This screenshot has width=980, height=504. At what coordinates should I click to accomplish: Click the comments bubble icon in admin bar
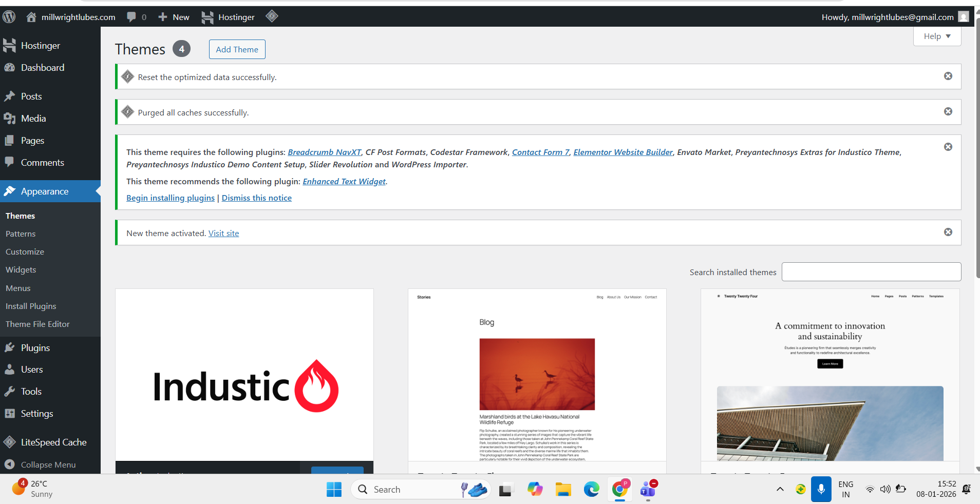[132, 17]
